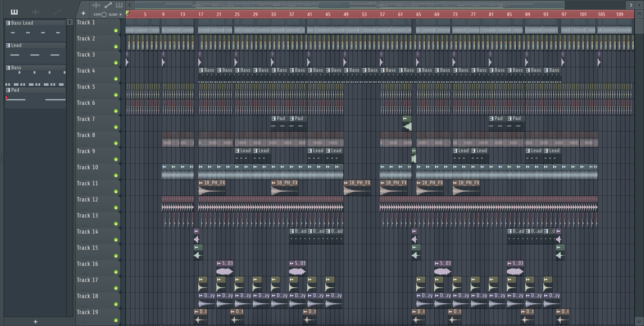
Task: Focus pattern clips in playlist header
Action: tap(119, 5)
